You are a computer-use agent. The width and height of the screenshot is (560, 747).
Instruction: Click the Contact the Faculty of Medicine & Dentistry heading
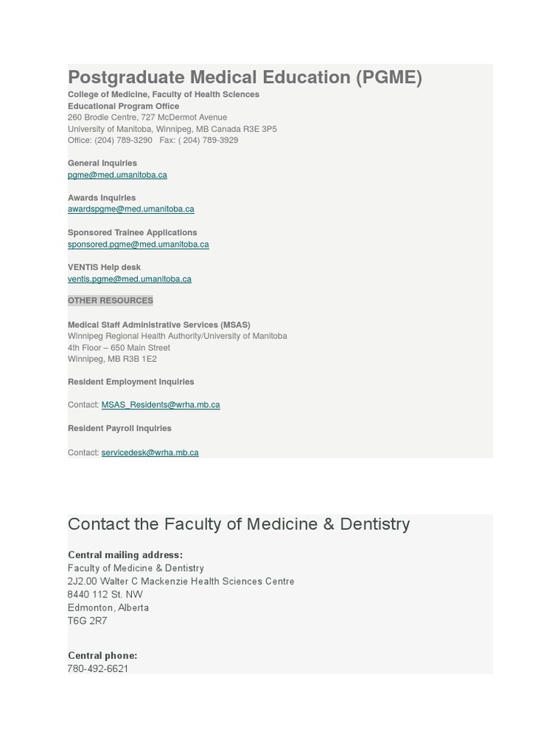pos(238,525)
